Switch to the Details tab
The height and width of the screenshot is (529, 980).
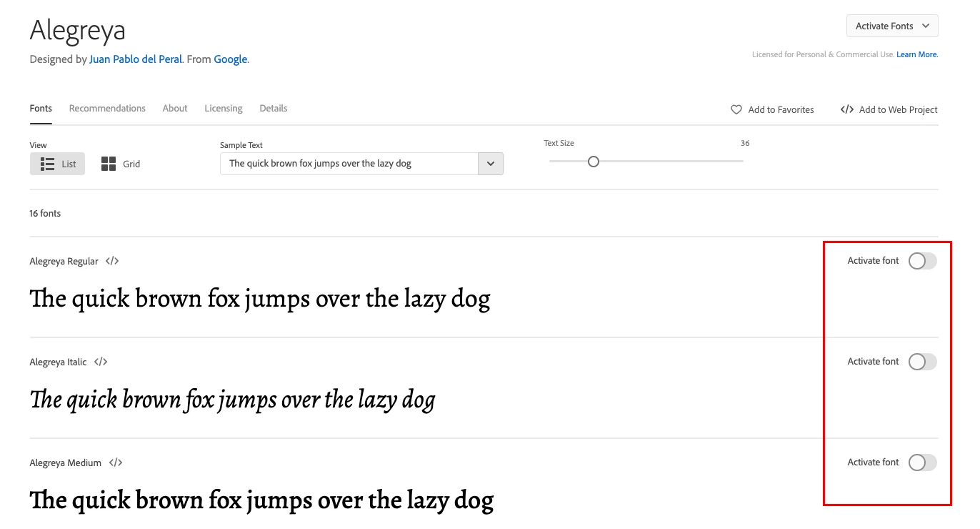(274, 109)
